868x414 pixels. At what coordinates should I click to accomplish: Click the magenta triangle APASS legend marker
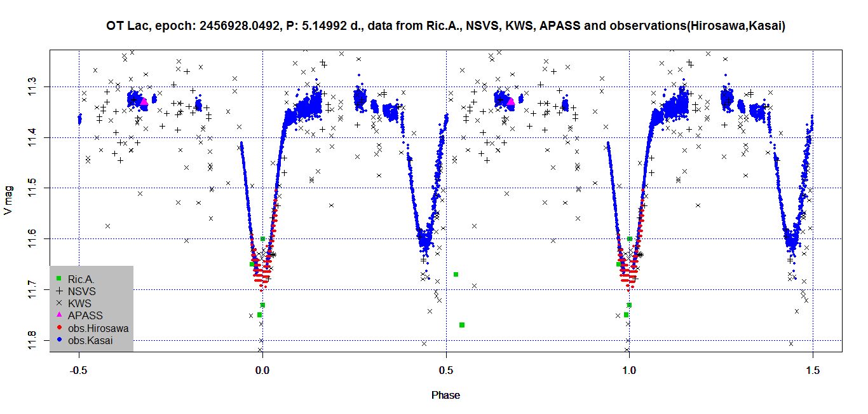click(x=58, y=315)
